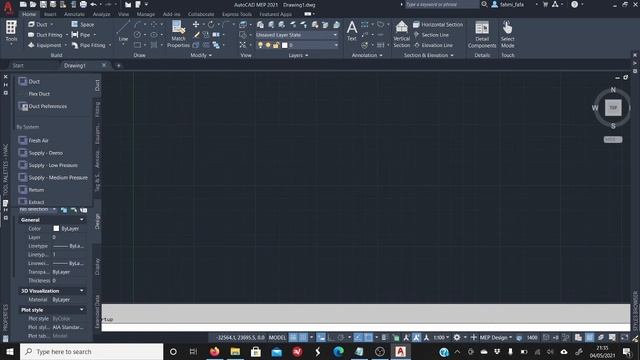Toggle the layer on/off lightbulb icon
Screen dimensions: 640x360
click(260, 45)
